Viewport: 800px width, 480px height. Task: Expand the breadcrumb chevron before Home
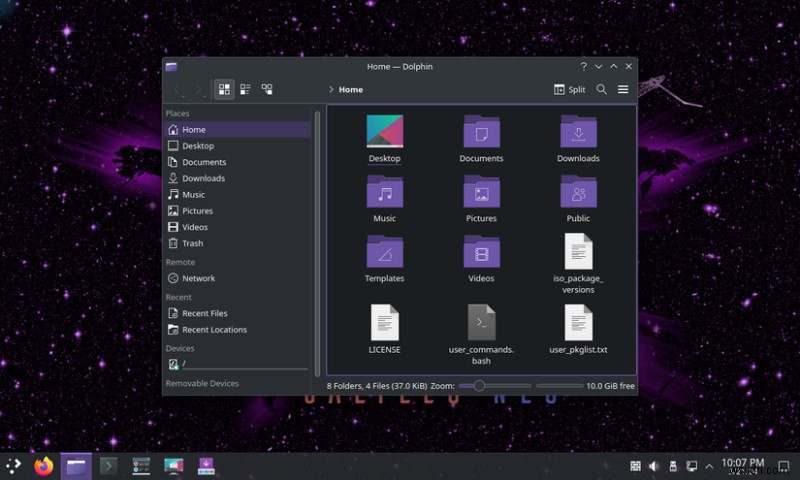331,89
